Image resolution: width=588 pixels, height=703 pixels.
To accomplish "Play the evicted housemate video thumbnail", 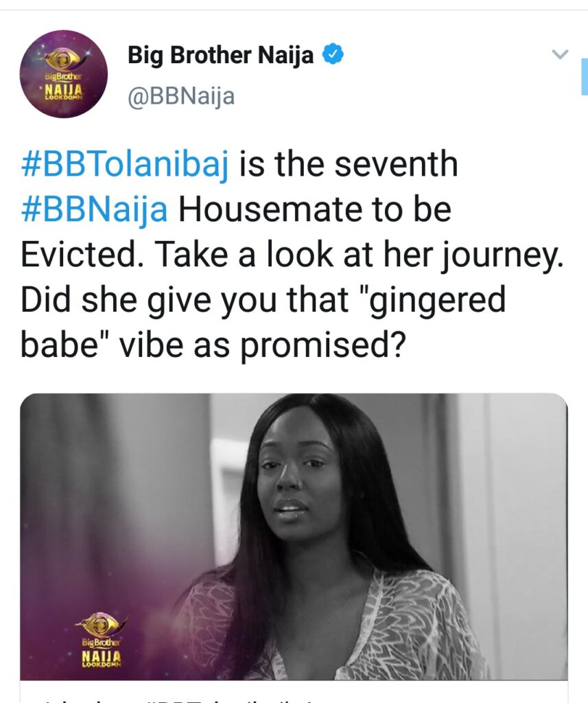I will (294, 537).
